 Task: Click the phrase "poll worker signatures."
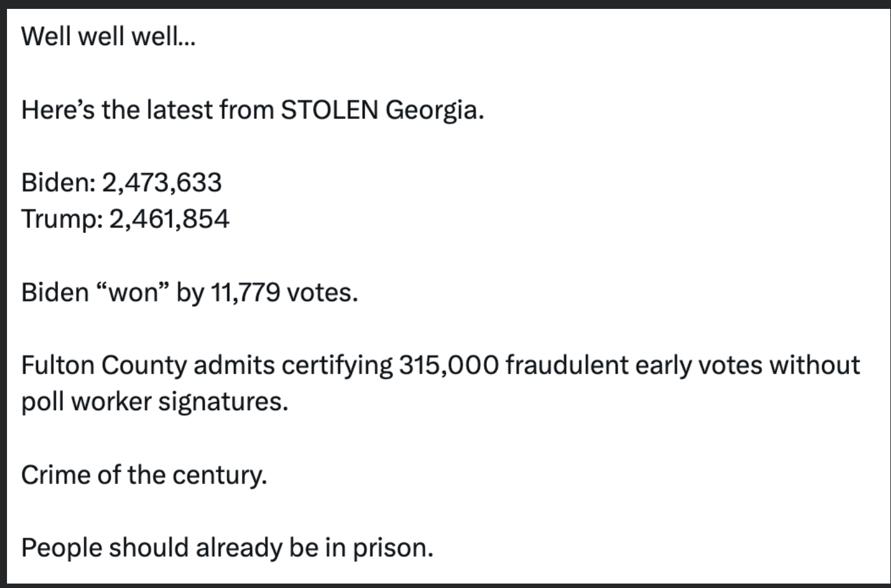154,403
